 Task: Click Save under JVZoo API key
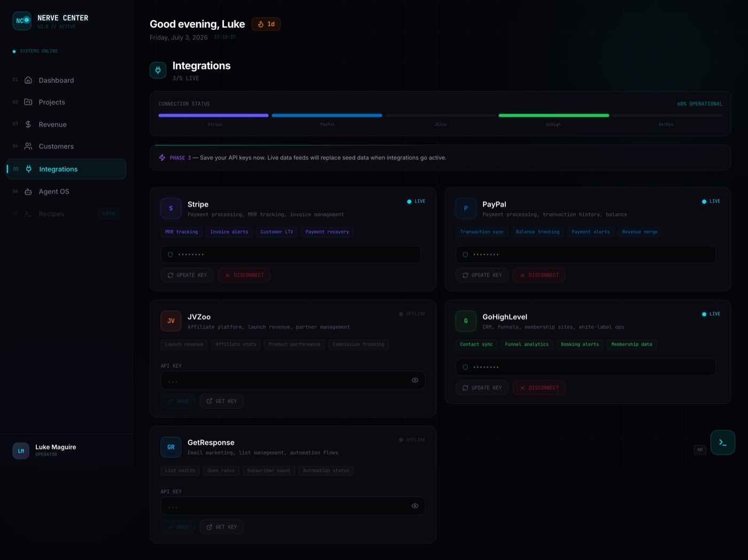coord(178,401)
